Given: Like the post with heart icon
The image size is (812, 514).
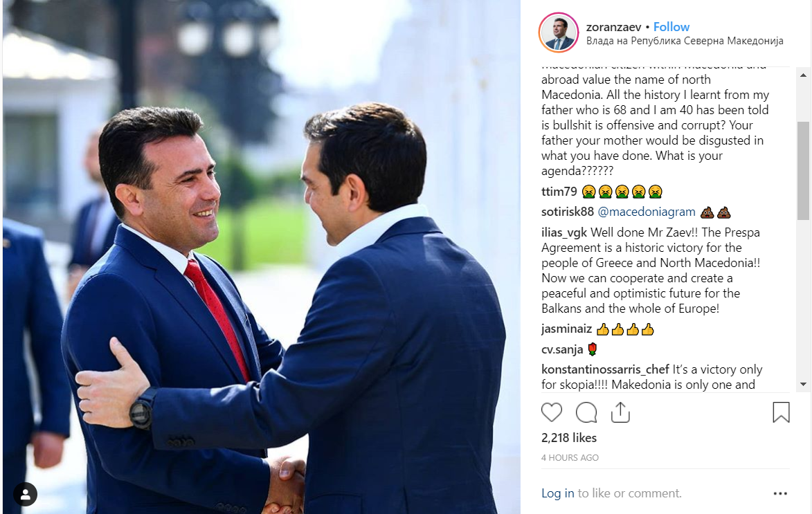Looking at the screenshot, I should click(552, 412).
